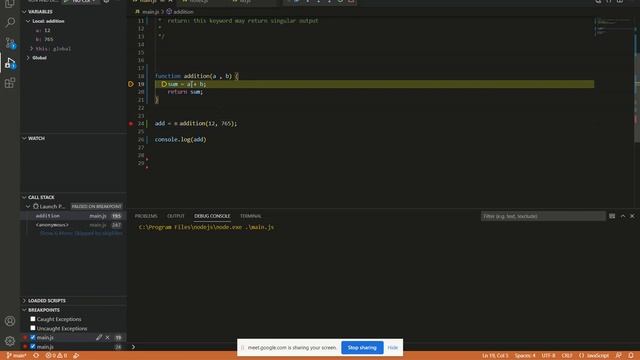This screenshot has width=640, height=360.
Task: Open the Extensions view
Action: tap(10, 83)
